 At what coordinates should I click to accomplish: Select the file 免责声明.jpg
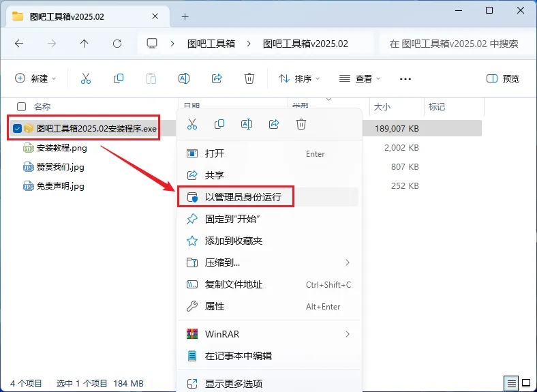click(x=60, y=186)
